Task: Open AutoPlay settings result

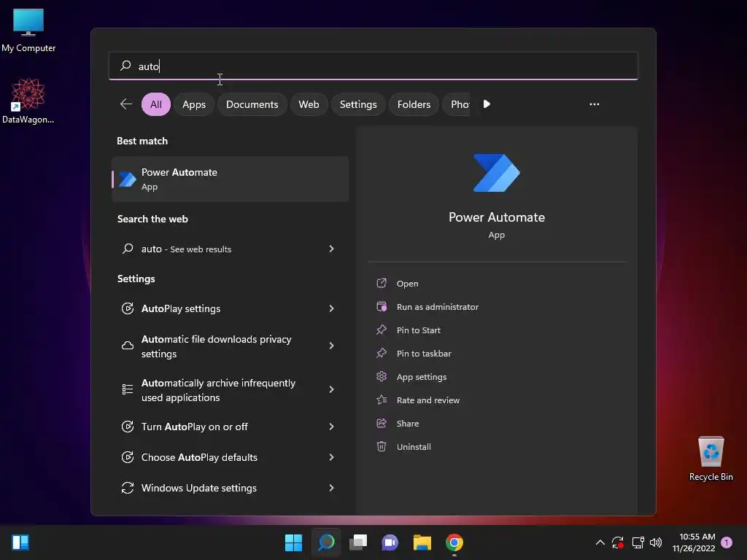Action: pos(230,308)
